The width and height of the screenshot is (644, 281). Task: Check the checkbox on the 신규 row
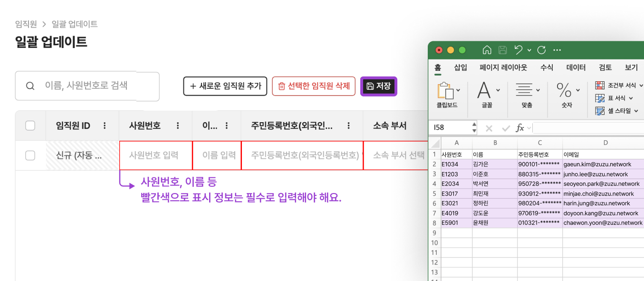[29, 155]
